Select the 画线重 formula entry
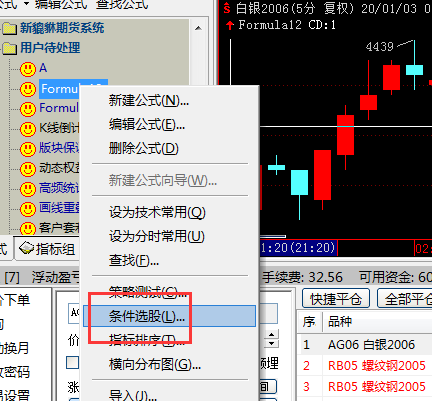Screen dimensions: 432x401 tap(59, 208)
